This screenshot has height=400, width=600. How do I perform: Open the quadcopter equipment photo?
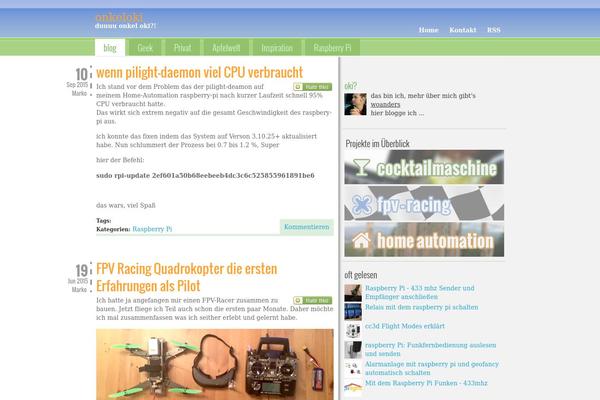click(x=215, y=364)
